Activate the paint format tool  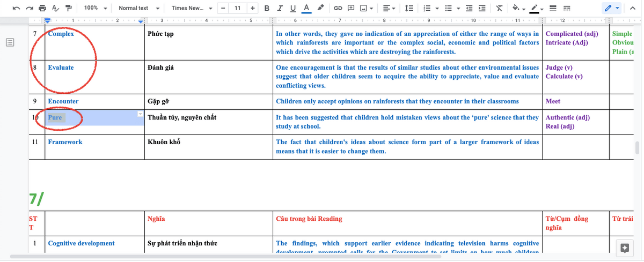coord(68,9)
